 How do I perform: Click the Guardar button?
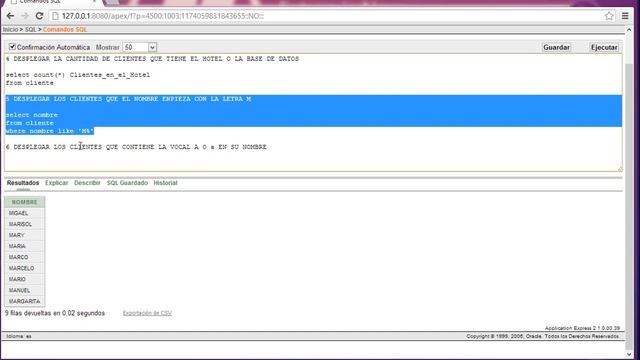(556, 47)
